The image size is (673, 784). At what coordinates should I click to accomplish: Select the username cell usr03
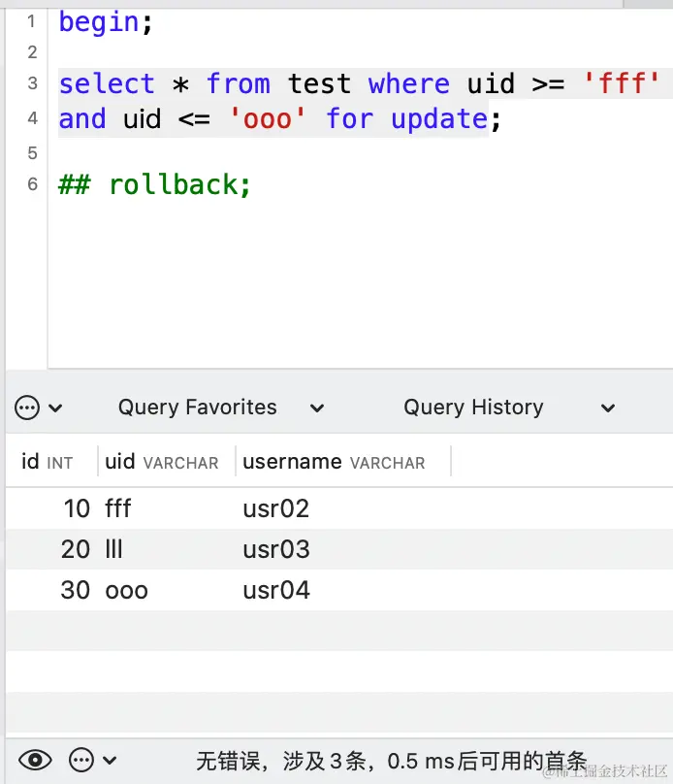click(276, 549)
